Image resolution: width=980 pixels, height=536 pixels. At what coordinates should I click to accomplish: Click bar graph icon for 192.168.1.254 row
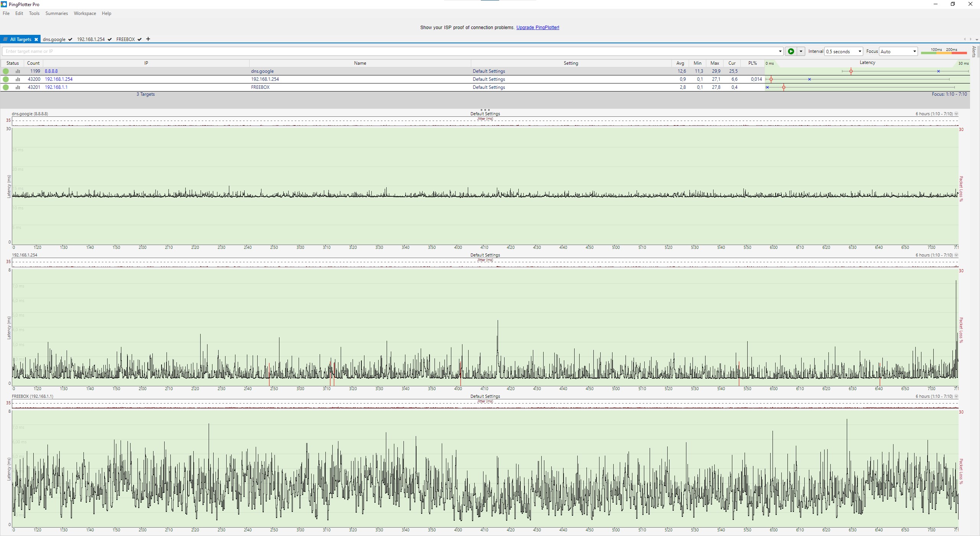pos(18,79)
